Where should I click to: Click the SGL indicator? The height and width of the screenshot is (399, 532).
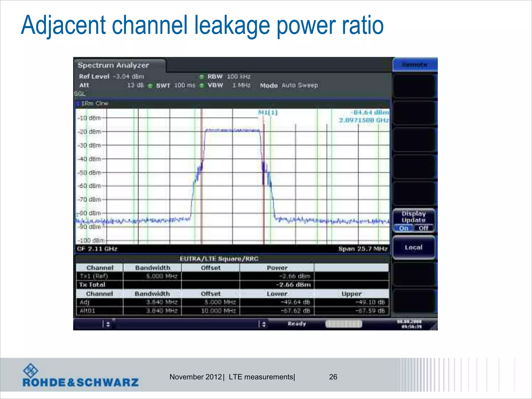(79, 94)
